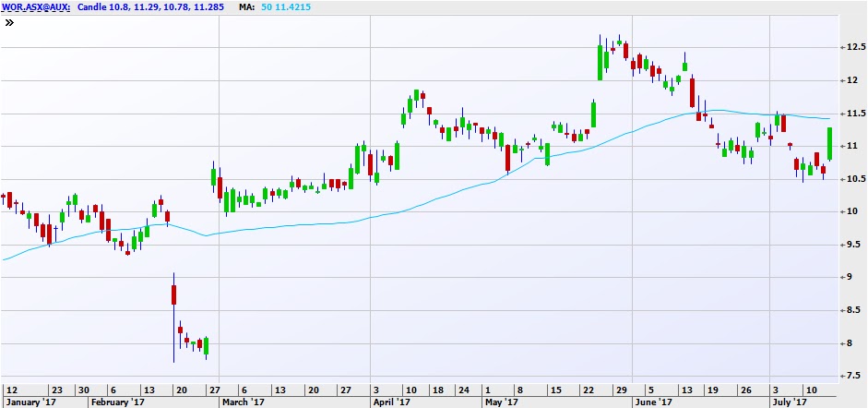Click the date tick labeled 29 in May
868x408 pixels.
tap(624, 390)
